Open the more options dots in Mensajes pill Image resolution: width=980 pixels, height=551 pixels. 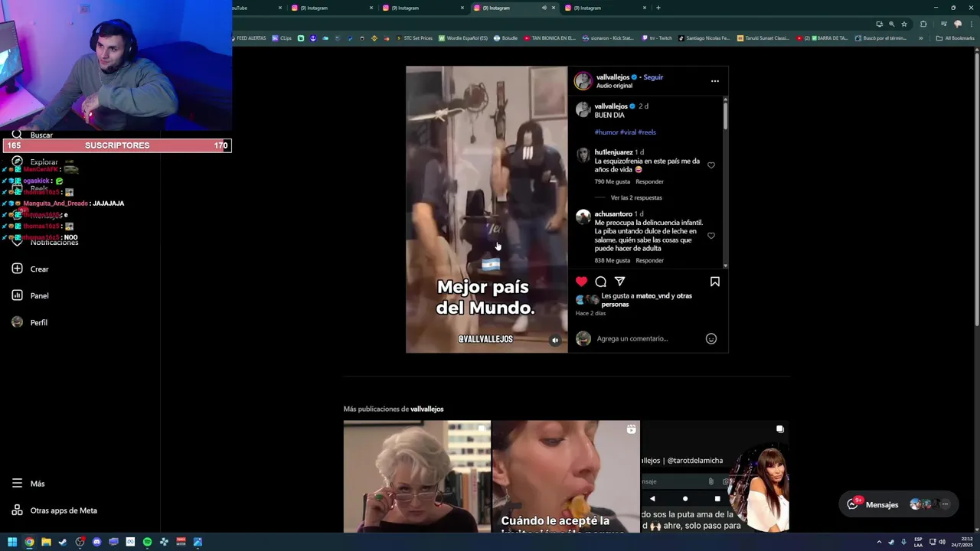pyautogui.click(x=945, y=504)
